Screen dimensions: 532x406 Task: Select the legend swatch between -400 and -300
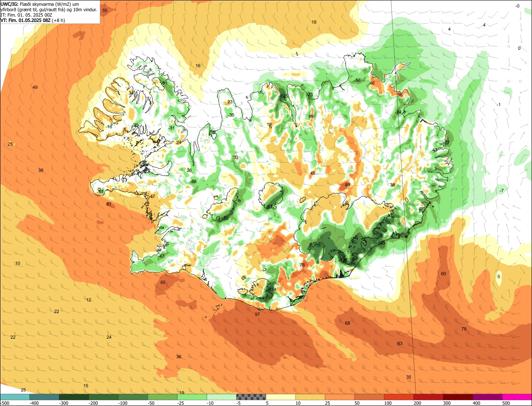tap(44, 397)
